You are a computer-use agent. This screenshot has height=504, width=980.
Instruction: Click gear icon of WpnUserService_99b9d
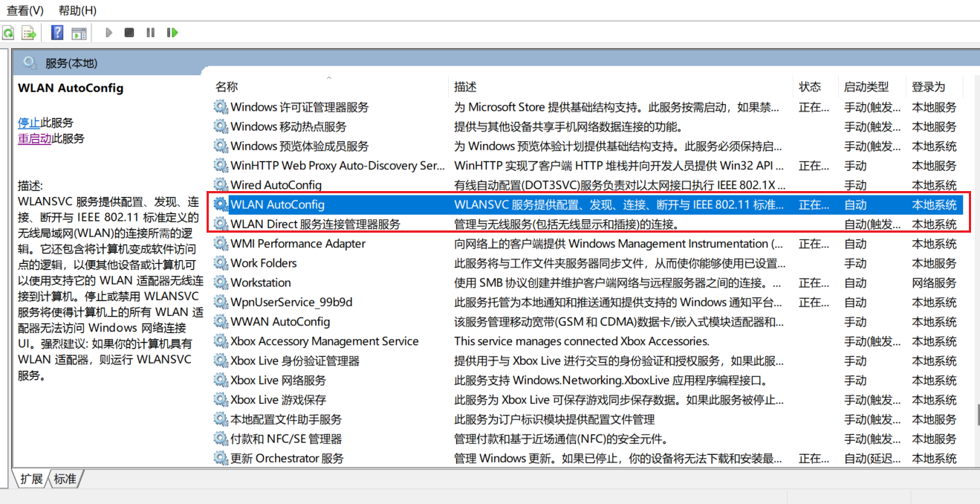tap(221, 302)
